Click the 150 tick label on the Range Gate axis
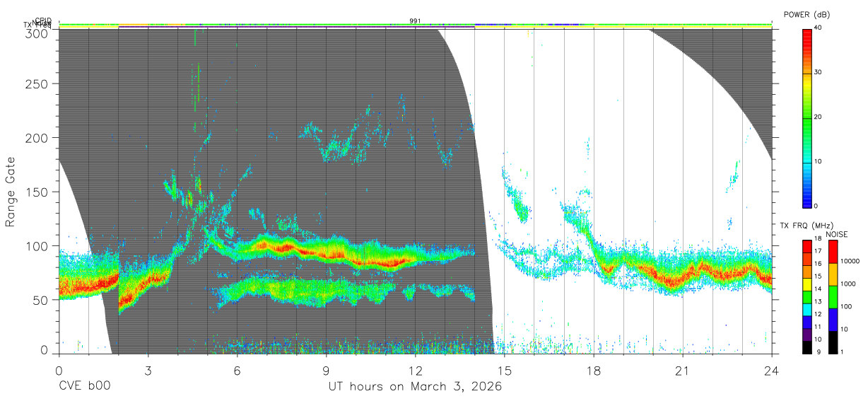 click(39, 192)
